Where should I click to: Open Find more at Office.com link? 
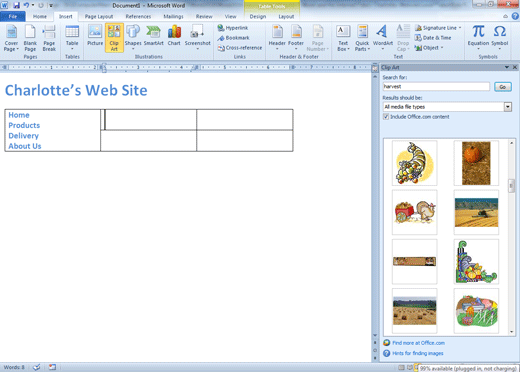(x=418, y=343)
